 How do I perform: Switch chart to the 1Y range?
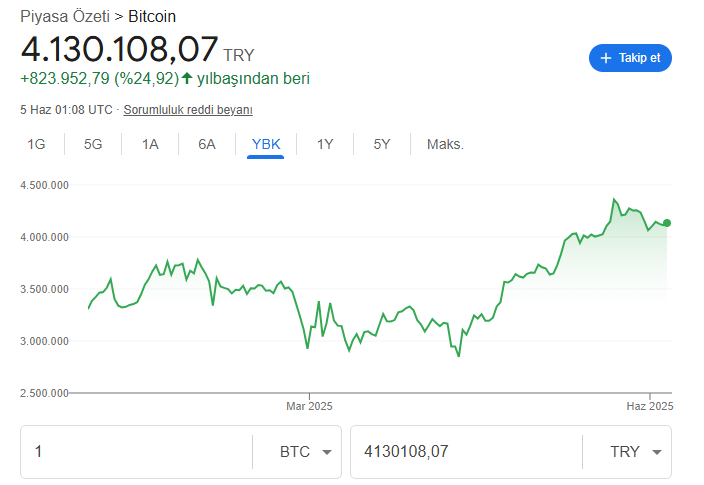325,144
